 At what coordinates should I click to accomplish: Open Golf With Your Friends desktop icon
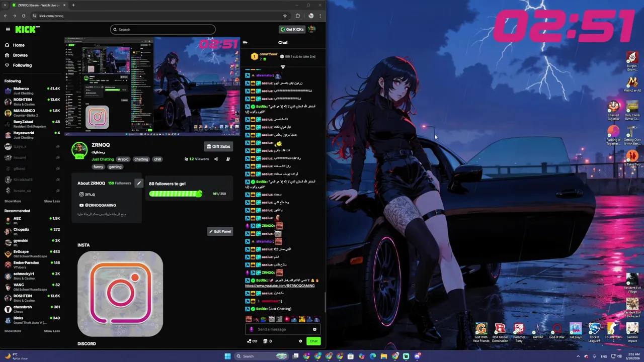click(481, 332)
